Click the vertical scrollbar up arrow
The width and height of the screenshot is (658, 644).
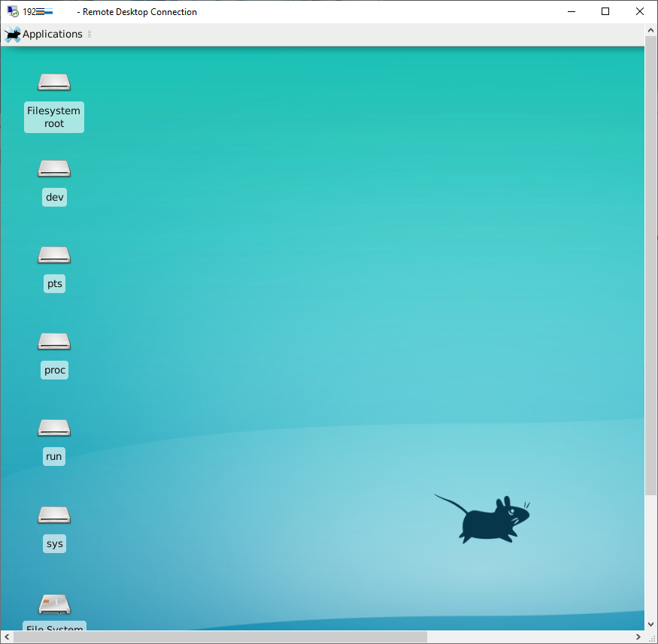pos(651,29)
